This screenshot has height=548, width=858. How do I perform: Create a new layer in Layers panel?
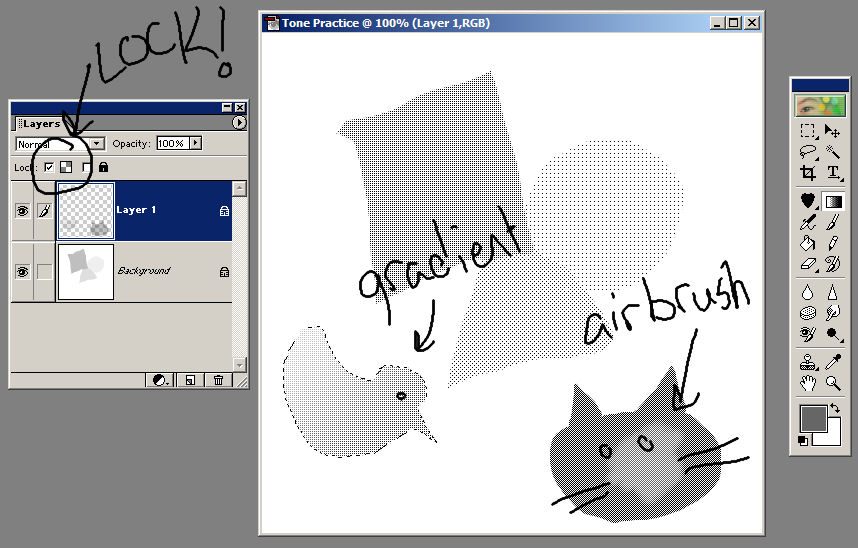click(190, 380)
